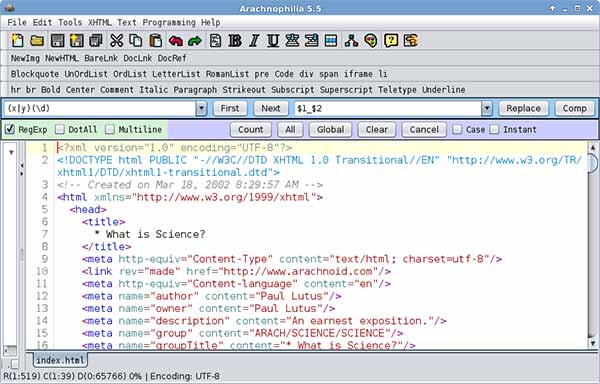
Task: Enable the Instant search checkbox
Action: click(x=494, y=129)
